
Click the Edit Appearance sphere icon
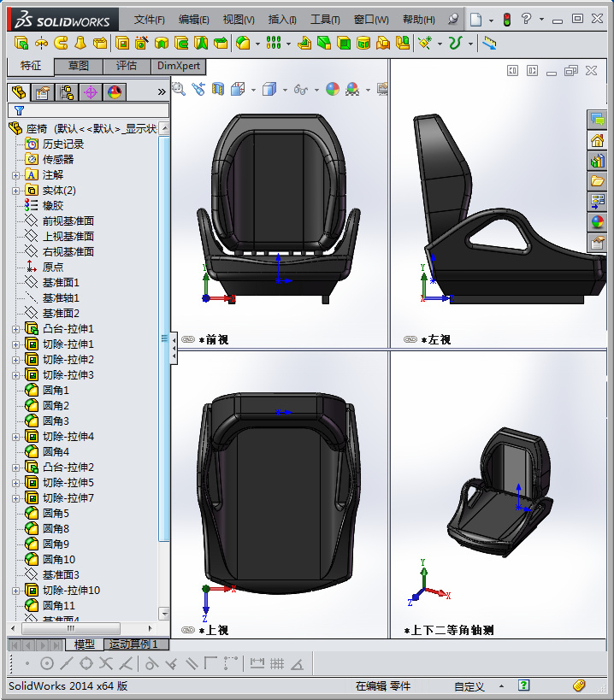pos(333,89)
